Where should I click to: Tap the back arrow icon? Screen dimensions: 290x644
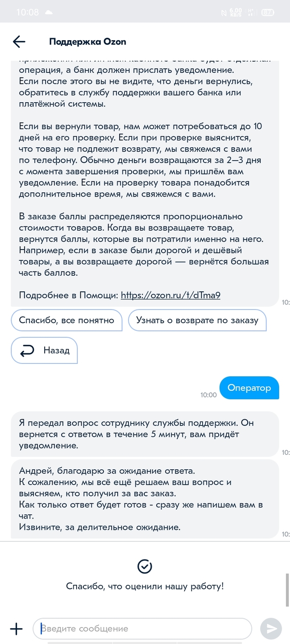click(19, 41)
